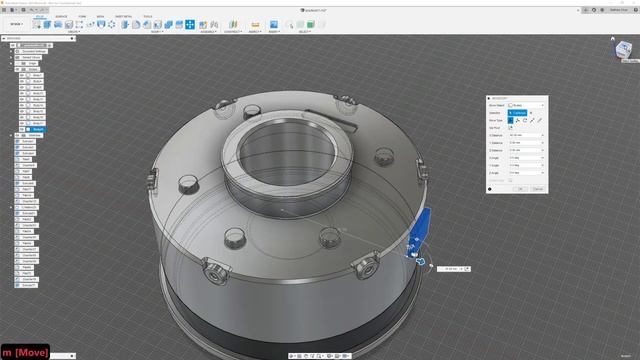Click the Pan hand icon in navigation bar
Image resolution: width=640 pixels, height=360 pixels.
pos(306,356)
